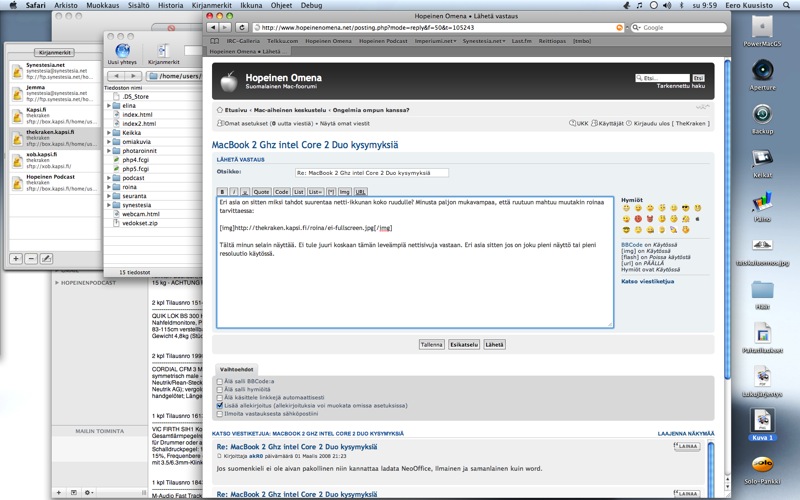Enable Ilmoita vastauksesta sähköpostiini checkbox

point(220,414)
